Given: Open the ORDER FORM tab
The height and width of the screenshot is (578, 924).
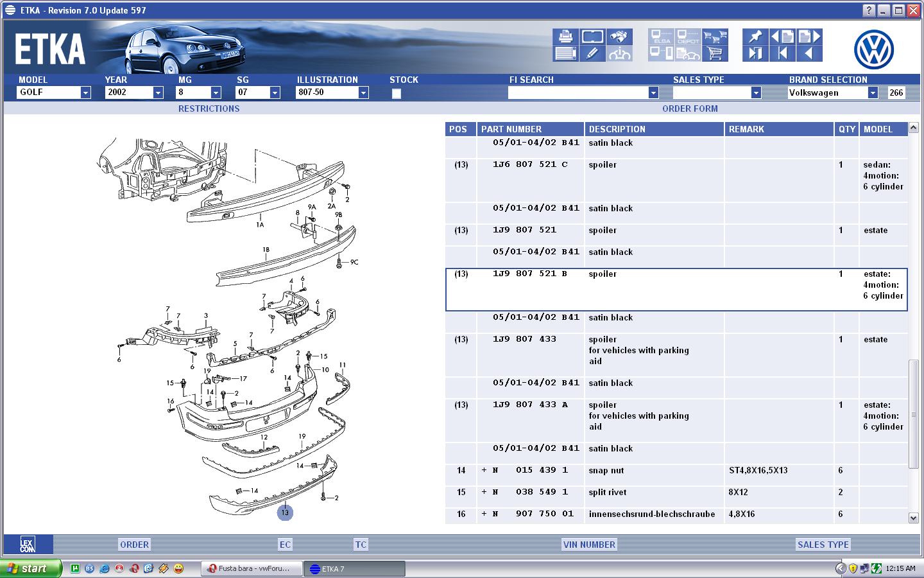Looking at the screenshot, I should pyautogui.click(x=690, y=109).
